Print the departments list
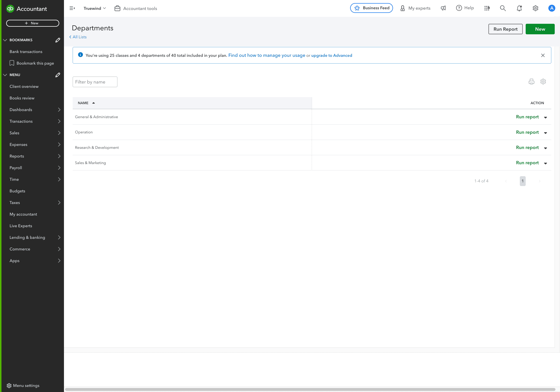 coord(532,81)
